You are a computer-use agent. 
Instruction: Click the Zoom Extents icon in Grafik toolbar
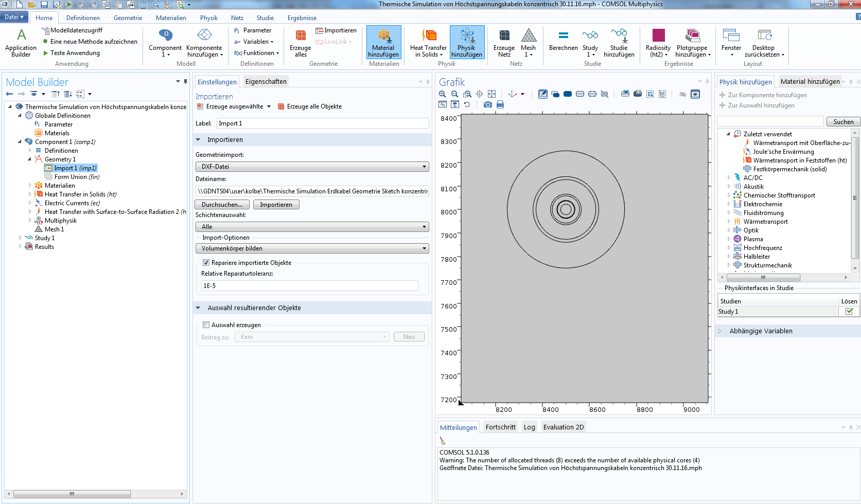coord(492,94)
